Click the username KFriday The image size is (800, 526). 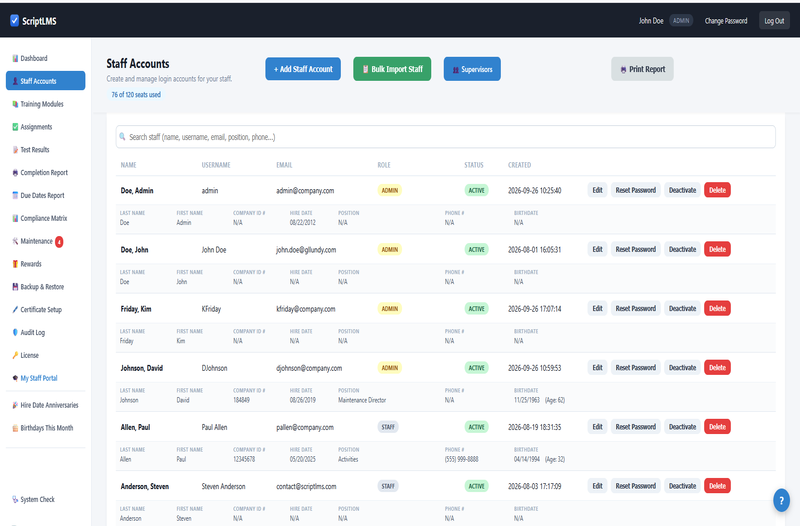click(211, 309)
